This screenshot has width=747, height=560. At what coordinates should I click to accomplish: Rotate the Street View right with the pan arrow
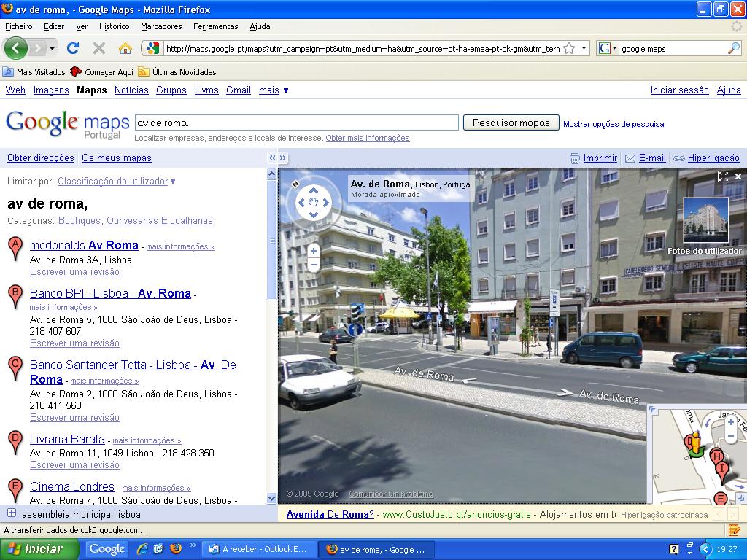327,203
